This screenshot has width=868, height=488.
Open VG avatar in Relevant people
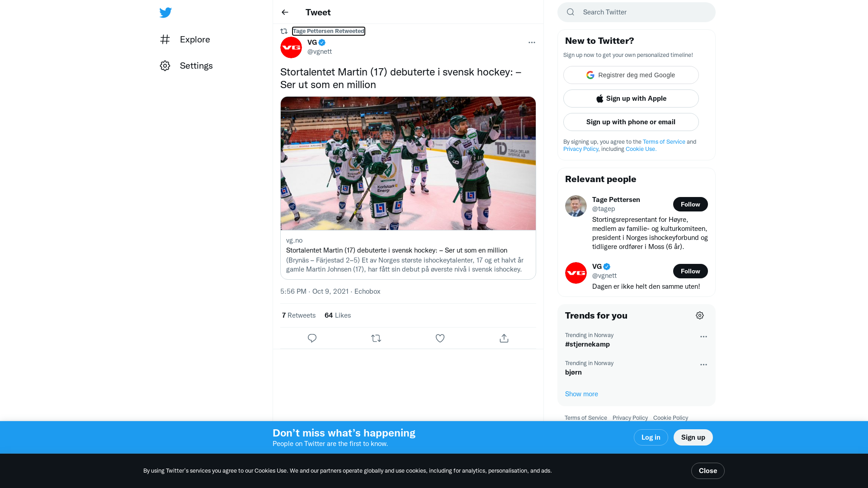pyautogui.click(x=576, y=273)
